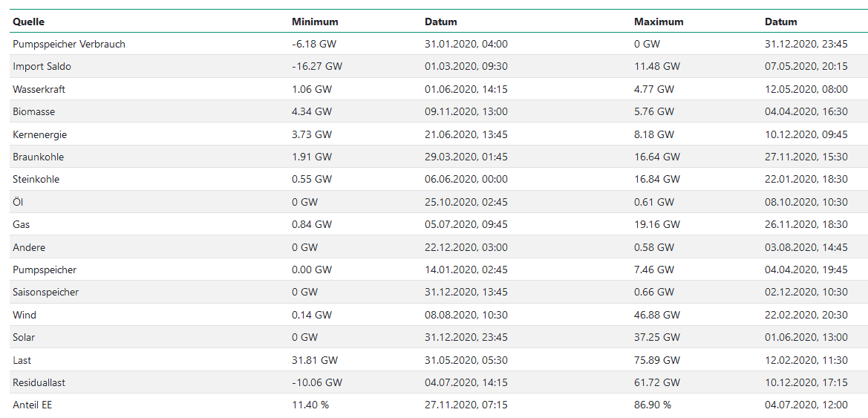This screenshot has height=418, width=868.
Task: Click the Maximum column header
Action: click(659, 22)
